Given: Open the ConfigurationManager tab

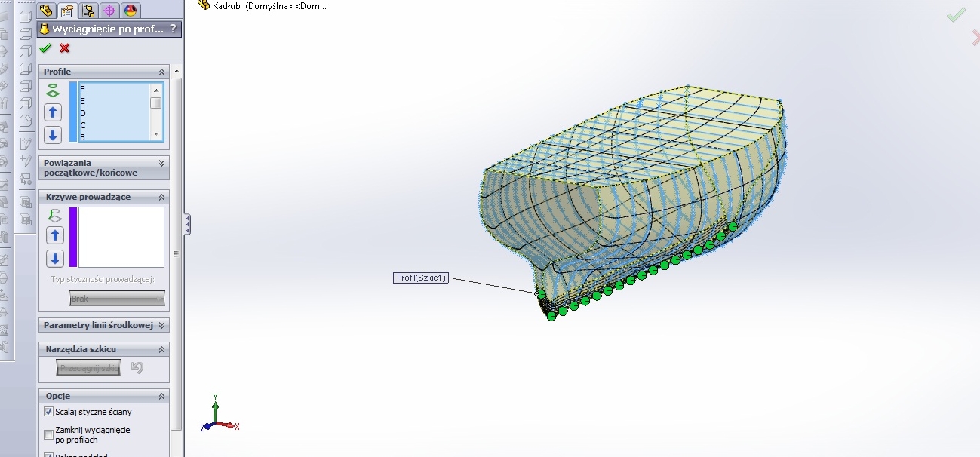Looking at the screenshot, I should (x=88, y=11).
